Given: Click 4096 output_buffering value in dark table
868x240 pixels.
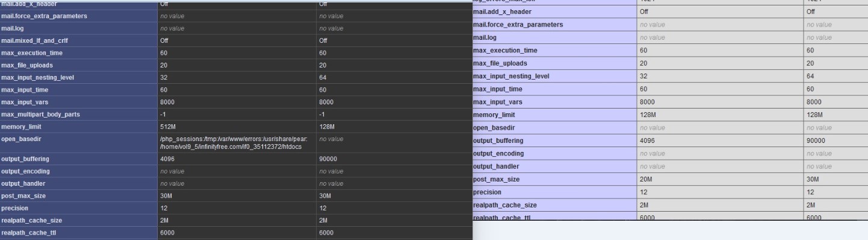Looking at the screenshot, I should coord(167,159).
